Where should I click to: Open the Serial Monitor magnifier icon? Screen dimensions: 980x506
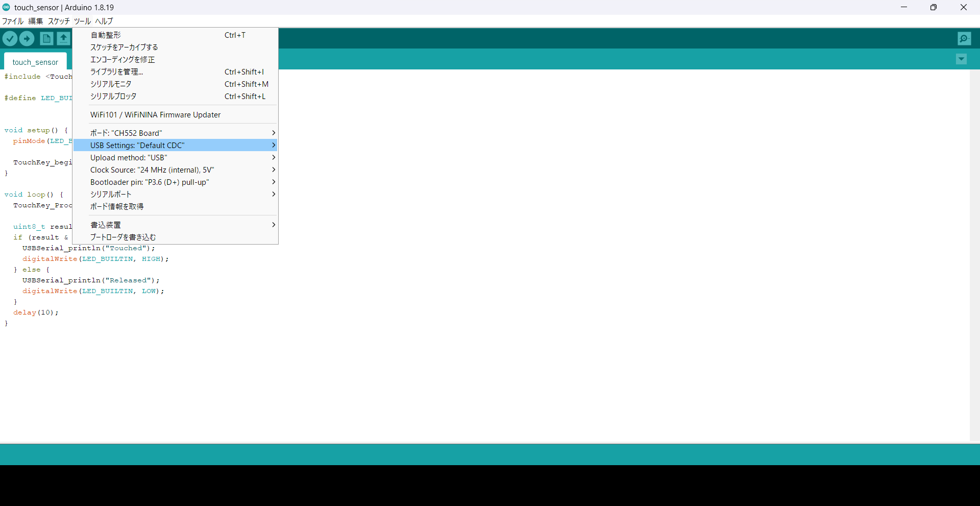[965, 38]
